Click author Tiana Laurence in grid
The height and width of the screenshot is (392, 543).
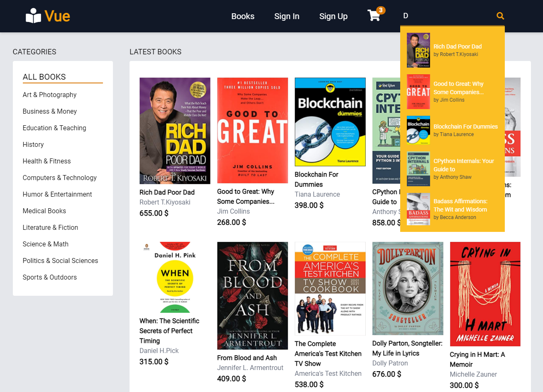(x=317, y=194)
